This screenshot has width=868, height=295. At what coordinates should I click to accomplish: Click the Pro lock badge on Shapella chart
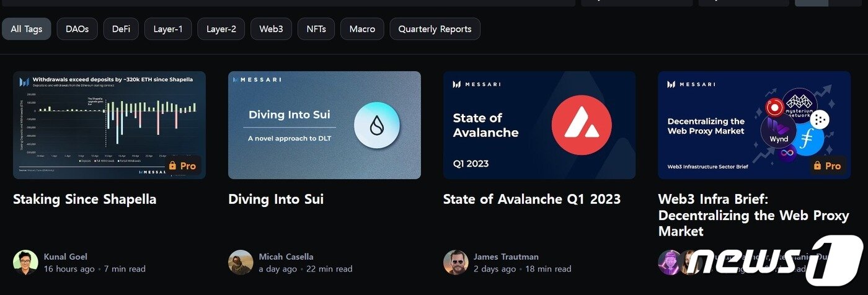[x=182, y=166]
